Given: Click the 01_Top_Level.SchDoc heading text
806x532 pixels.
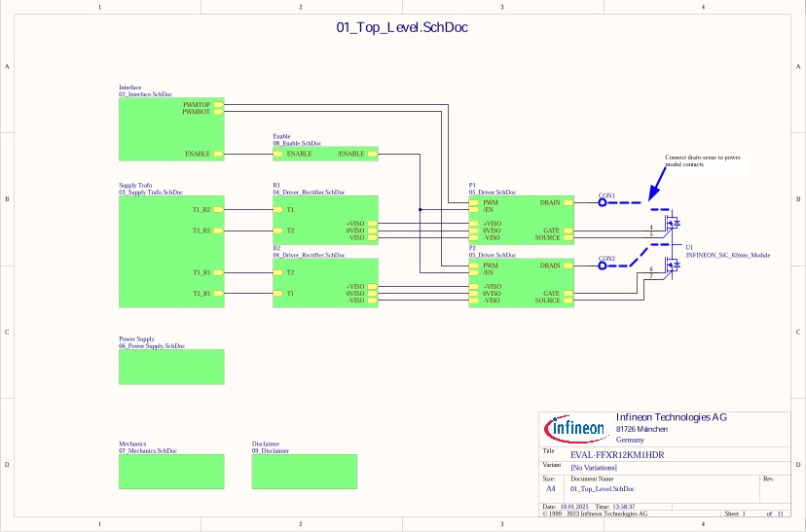Looking at the screenshot, I should pos(402,28).
